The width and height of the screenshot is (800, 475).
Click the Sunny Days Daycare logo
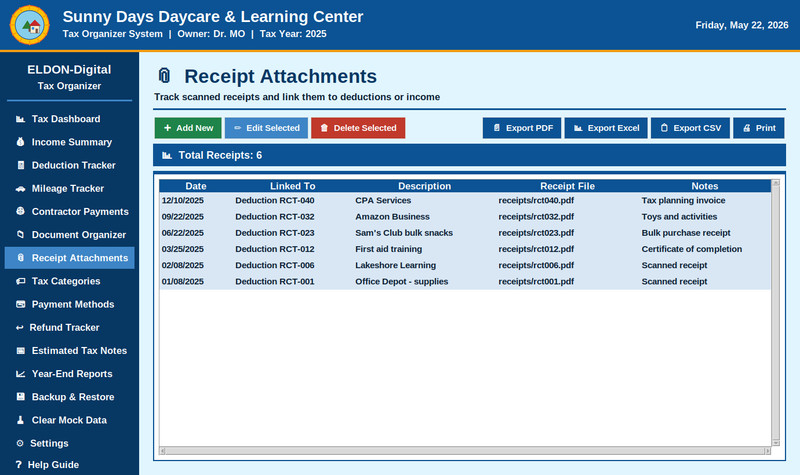30,25
